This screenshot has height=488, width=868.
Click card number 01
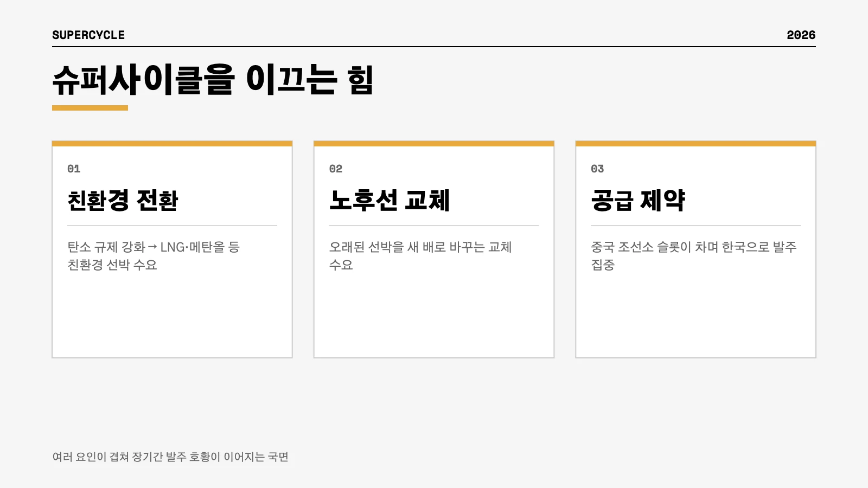(74, 169)
